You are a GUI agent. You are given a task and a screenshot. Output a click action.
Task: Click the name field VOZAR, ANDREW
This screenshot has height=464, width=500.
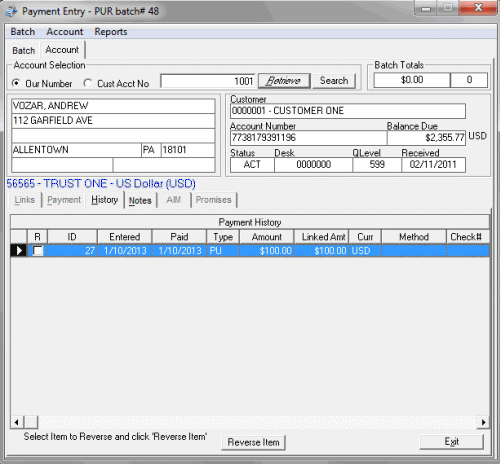click(x=113, y=106)
